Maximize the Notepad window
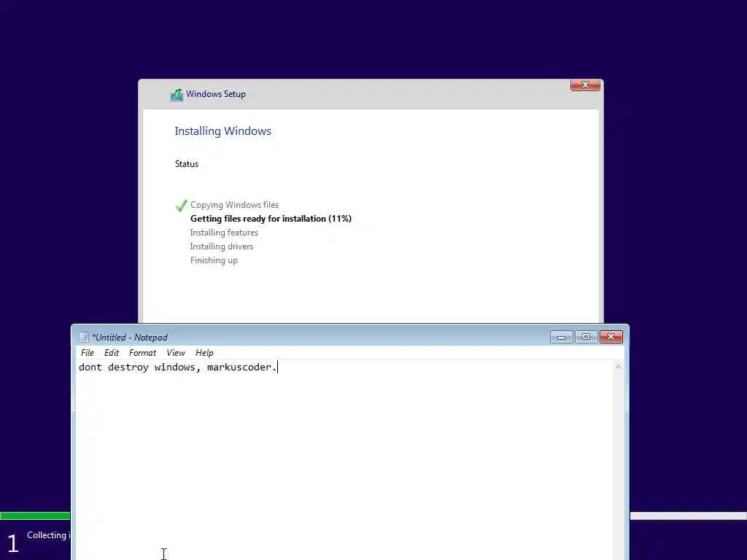Screen dimensions: 747x560 (586, 337)
